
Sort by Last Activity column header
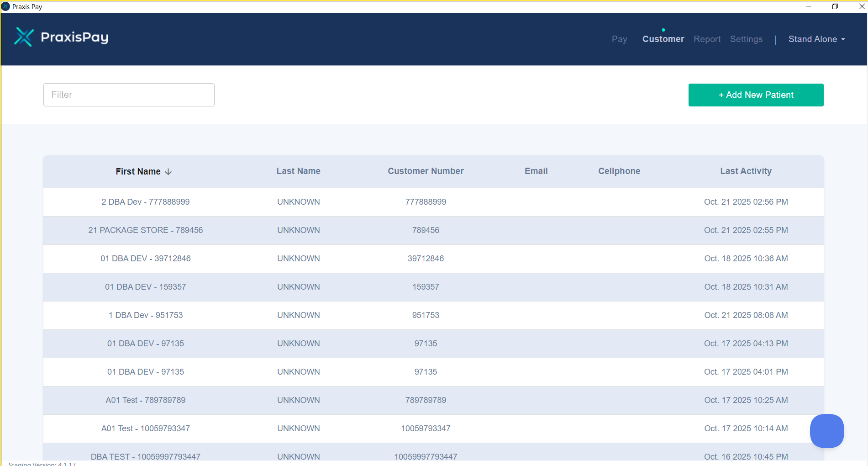pyautogui.click(x=746, y=171)
